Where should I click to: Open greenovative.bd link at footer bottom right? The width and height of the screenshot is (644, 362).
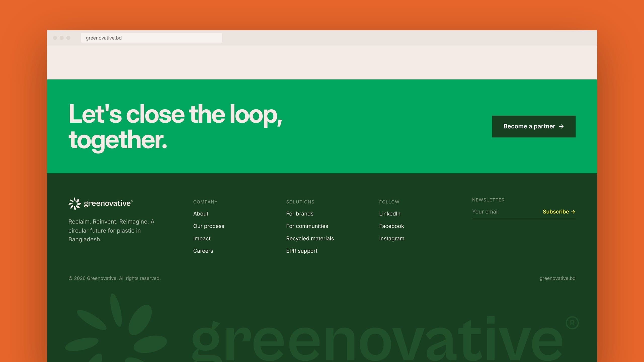(557, 278)
